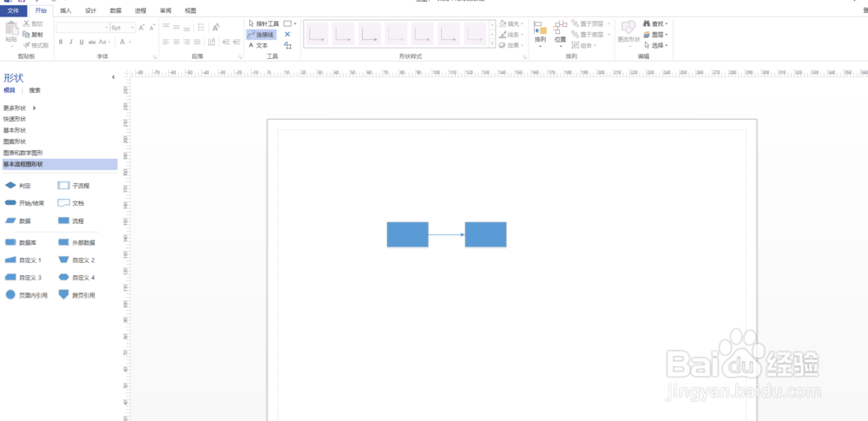Open the 快速形状 stencil
The image size is (868, 421).
(x=15, y=119)
